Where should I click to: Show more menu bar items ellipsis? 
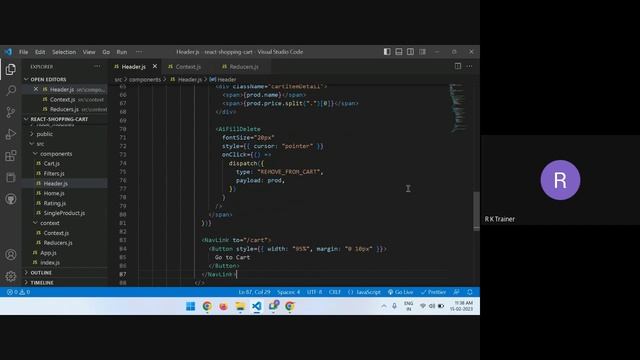[x=139, y=52]
